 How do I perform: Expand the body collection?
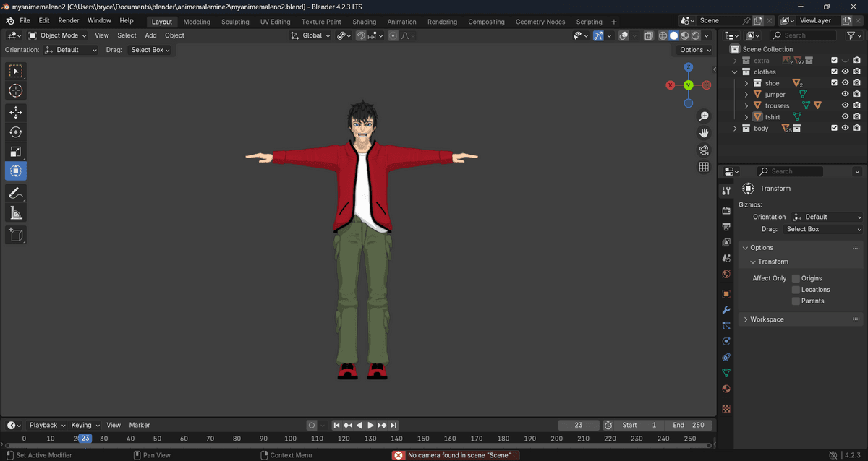pos(735,129)
